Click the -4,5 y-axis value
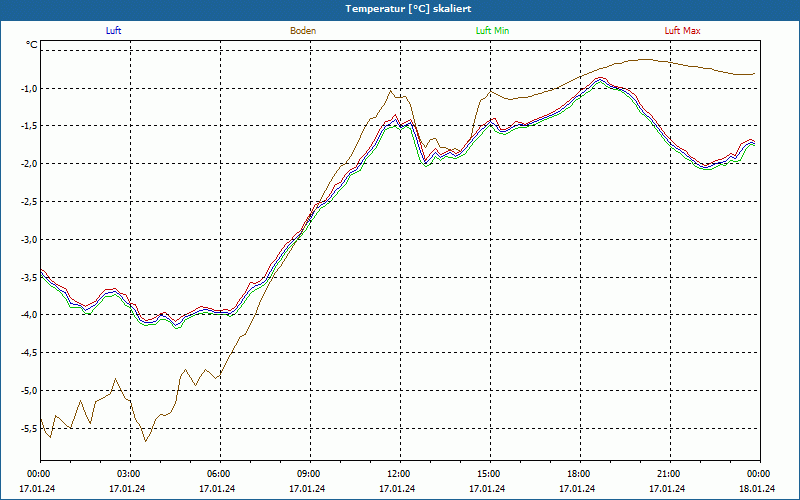Screen dimensions: 800x500 29,353
